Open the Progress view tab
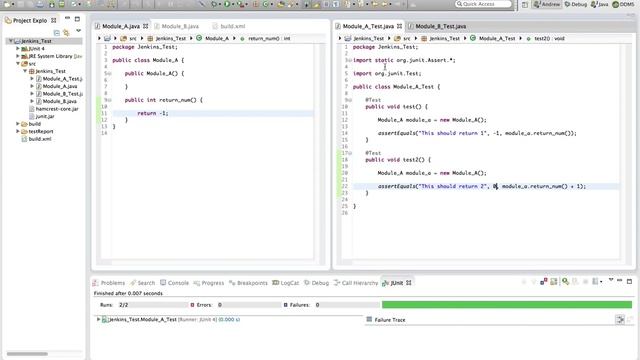The height and width of the screenshot is (360, 640). tap(209, 283)
